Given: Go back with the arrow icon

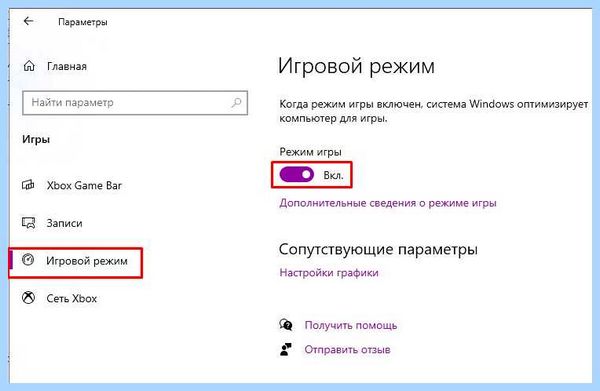Looking at the screenshot, I should pos(28,21).
